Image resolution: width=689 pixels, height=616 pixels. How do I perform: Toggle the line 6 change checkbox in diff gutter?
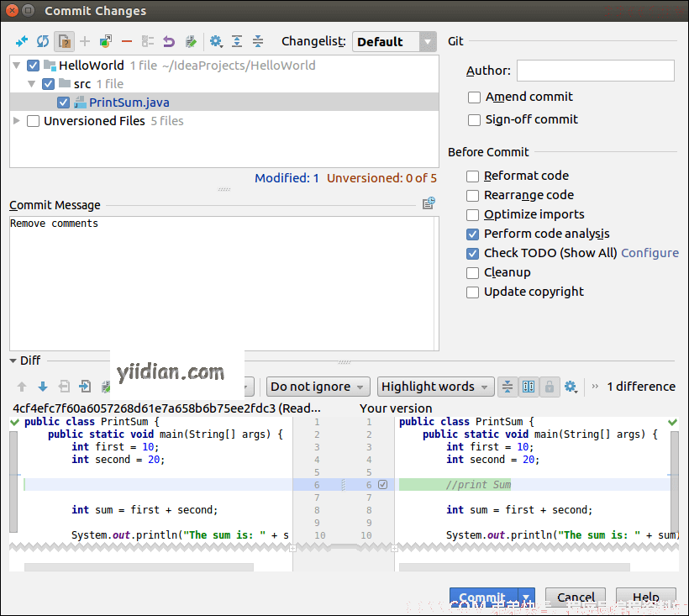[x=382, y=485]
